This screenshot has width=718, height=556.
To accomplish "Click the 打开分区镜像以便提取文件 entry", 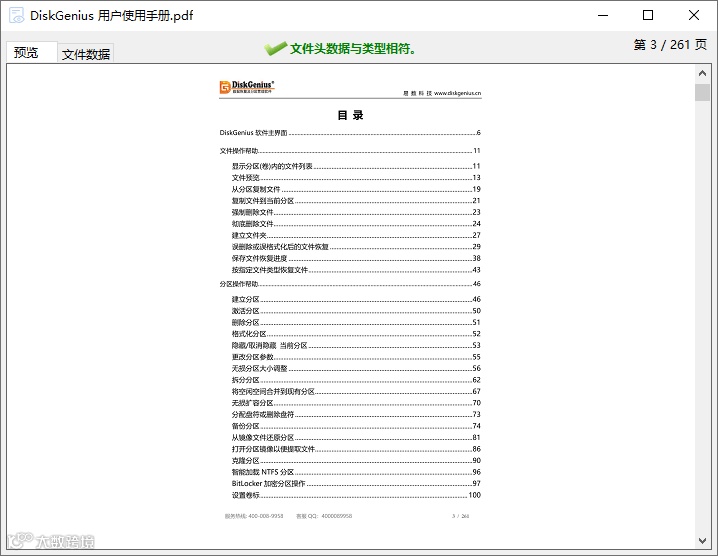I will 356,449.
